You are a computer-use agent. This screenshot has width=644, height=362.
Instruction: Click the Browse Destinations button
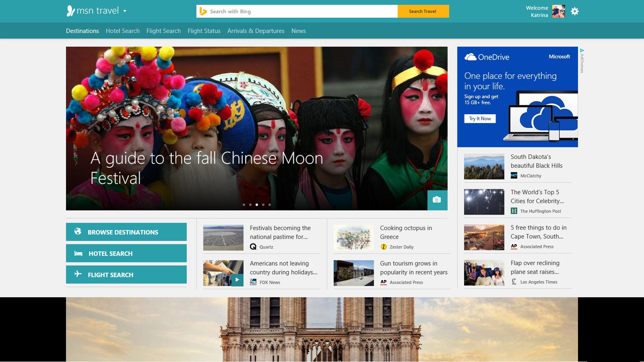click(x=126, y=232)
